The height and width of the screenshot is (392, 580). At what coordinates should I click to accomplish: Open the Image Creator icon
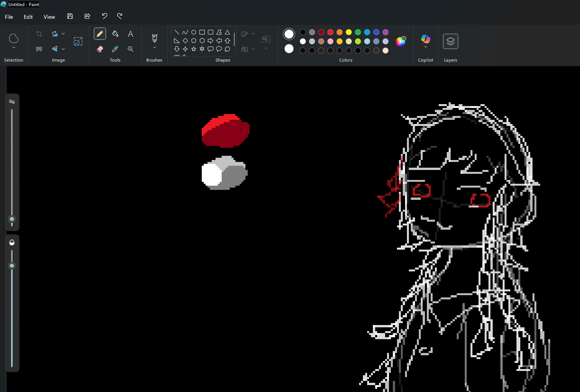point(78,41)
